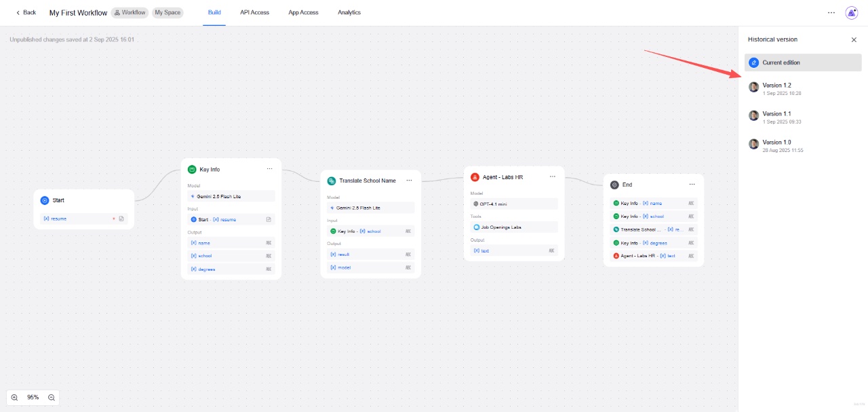Viewport: 868px width, 412px height.
Task: Click the green Key Info node icon
Action: [192, 169]
